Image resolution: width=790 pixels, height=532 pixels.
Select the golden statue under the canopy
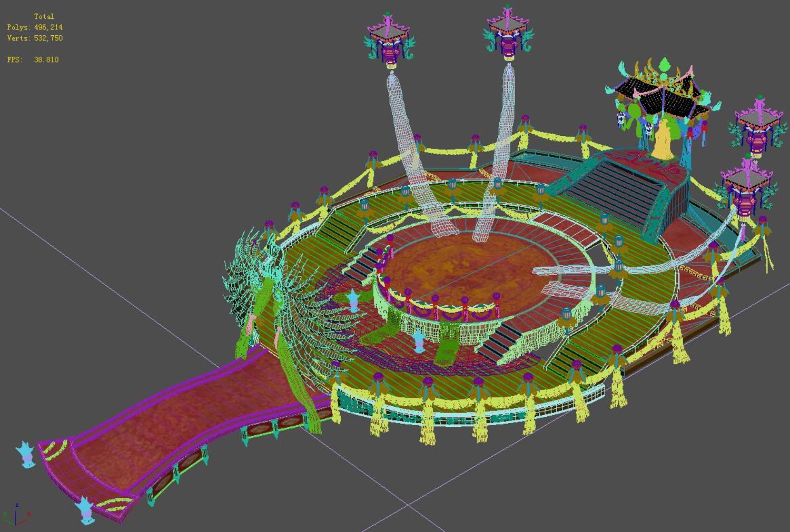click(665, 138)
